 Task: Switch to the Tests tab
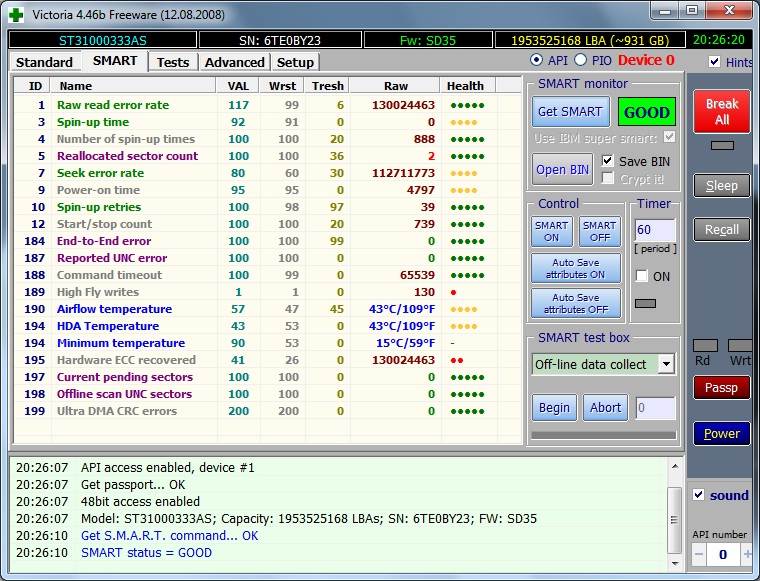pyautogui.click(x=172, y=62)
